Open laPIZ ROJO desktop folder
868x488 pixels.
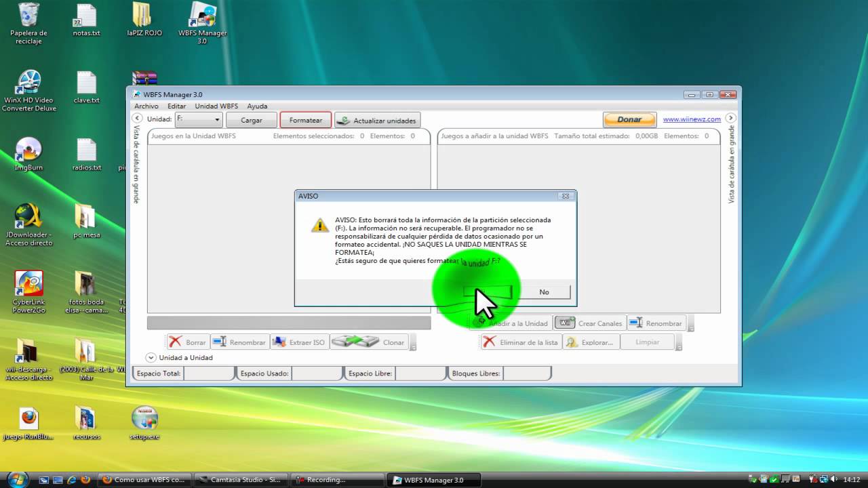[144, 20]
